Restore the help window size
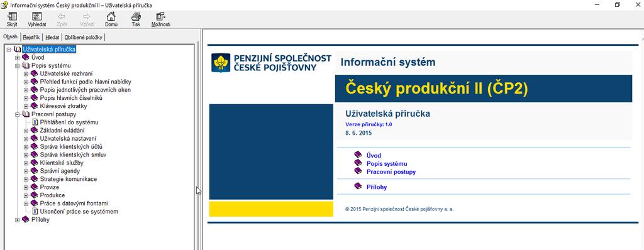 pyautogui.click(x=618, y=4)
